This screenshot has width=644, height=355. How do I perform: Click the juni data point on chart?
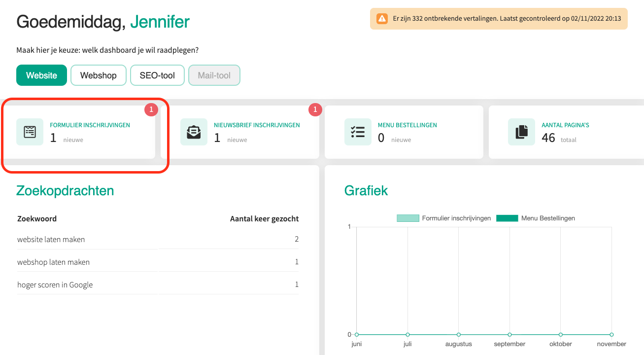tap(357, 335)
